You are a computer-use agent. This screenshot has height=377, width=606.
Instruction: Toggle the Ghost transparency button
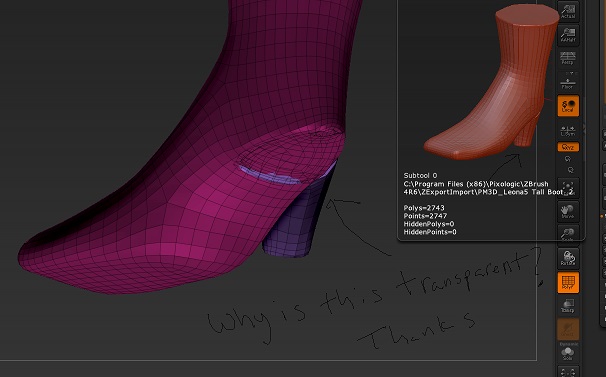(568, 329)
